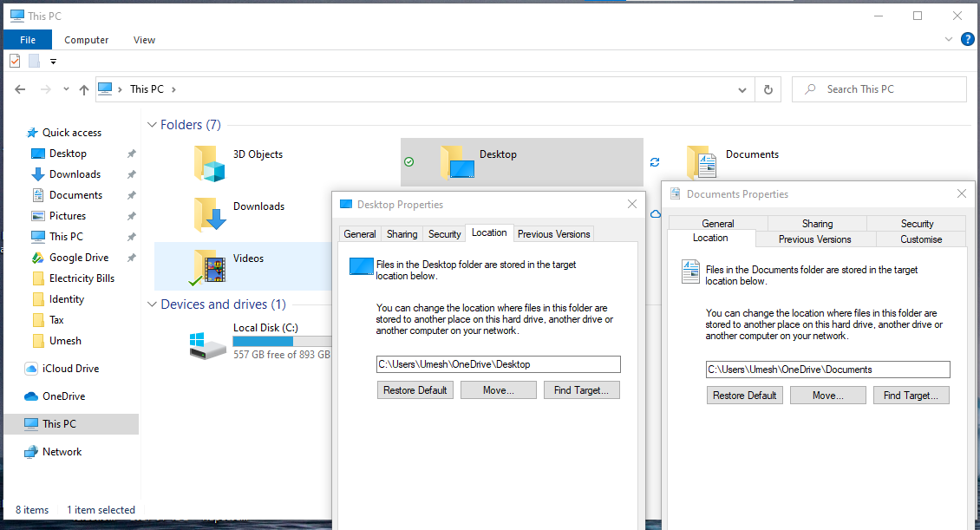
Task: Collapse the Devices and drives group
Action: (152, 304)
